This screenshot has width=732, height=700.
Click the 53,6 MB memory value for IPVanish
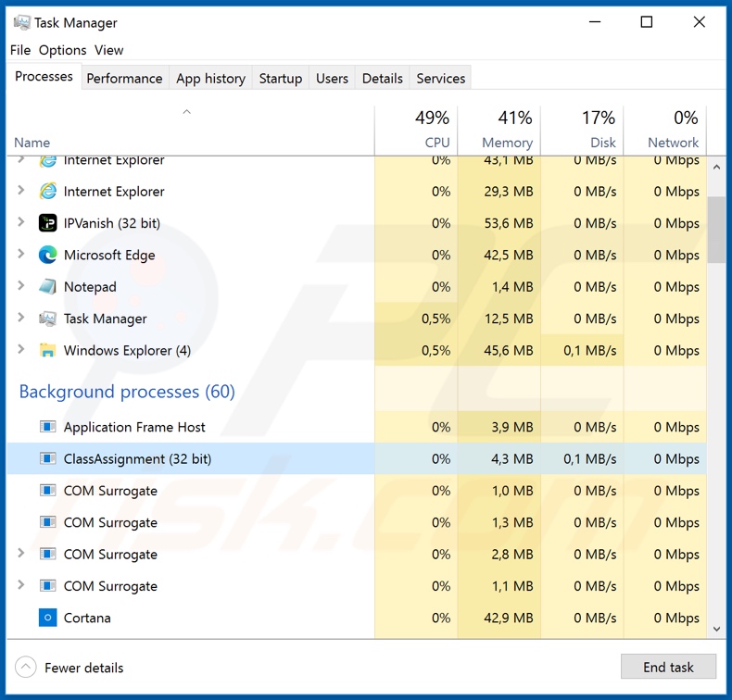pyautogui.click(x=509, y=223)
